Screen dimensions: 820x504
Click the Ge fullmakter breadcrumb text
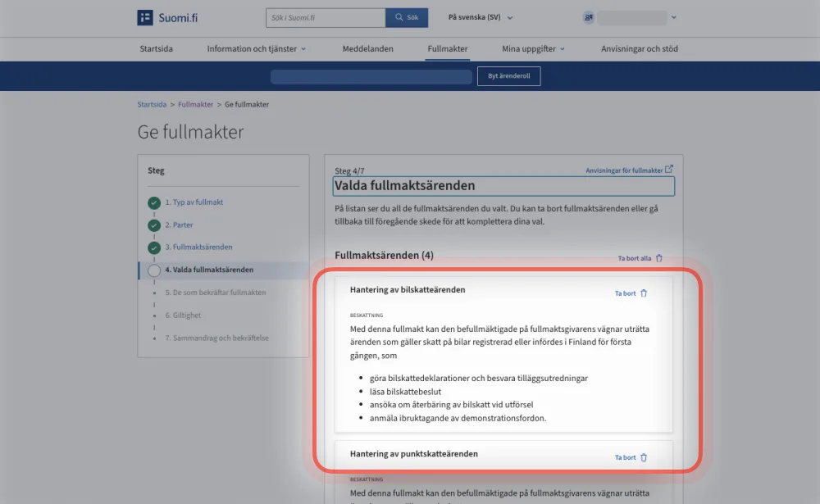click(x=247, y=105)
